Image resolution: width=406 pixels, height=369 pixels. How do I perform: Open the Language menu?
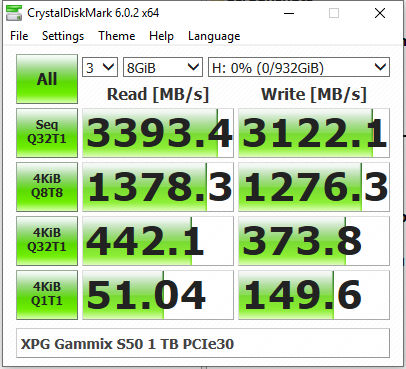tap(214, 36)
